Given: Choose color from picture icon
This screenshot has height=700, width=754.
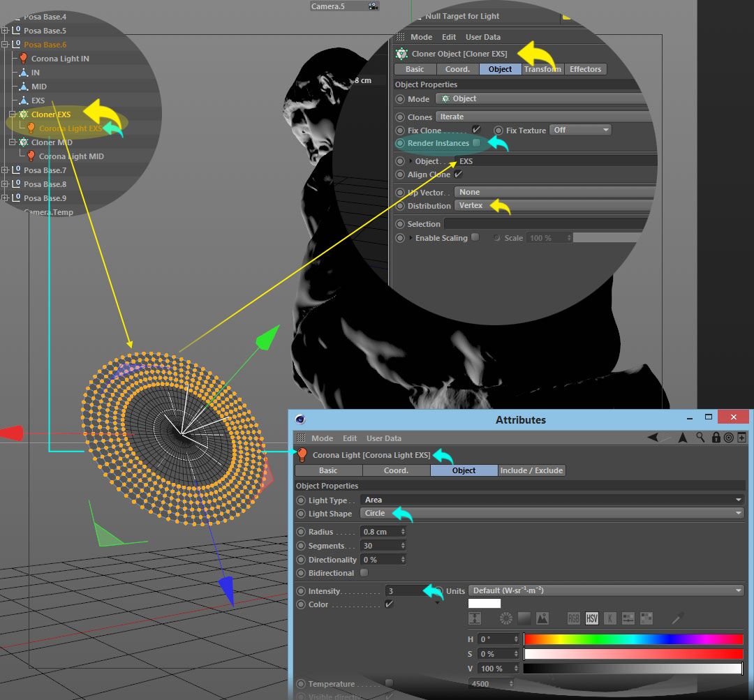Looking at the screenshot, I should point(542,618).
